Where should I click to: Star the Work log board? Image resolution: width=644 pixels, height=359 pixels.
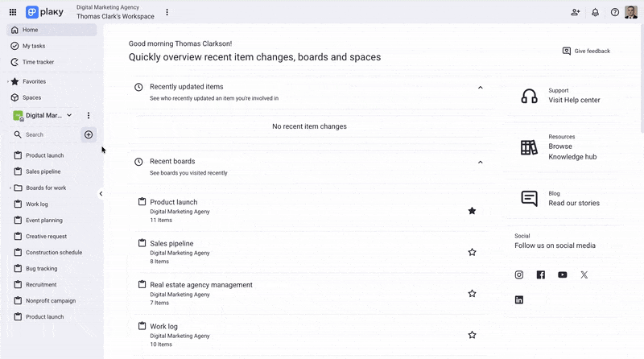tap(472, 335)
